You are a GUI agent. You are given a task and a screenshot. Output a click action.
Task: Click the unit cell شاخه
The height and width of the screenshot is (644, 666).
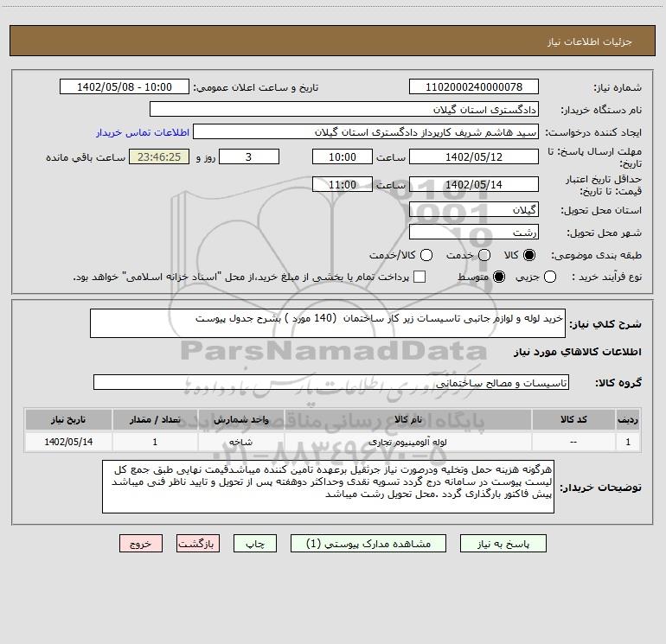pyautogui.click(x=240, y=442)
